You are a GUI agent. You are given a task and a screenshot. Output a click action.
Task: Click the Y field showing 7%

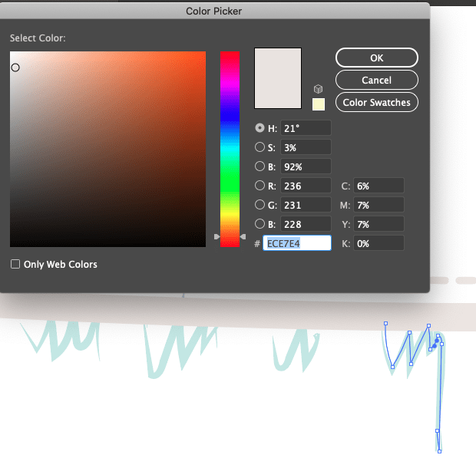[378, 224]
